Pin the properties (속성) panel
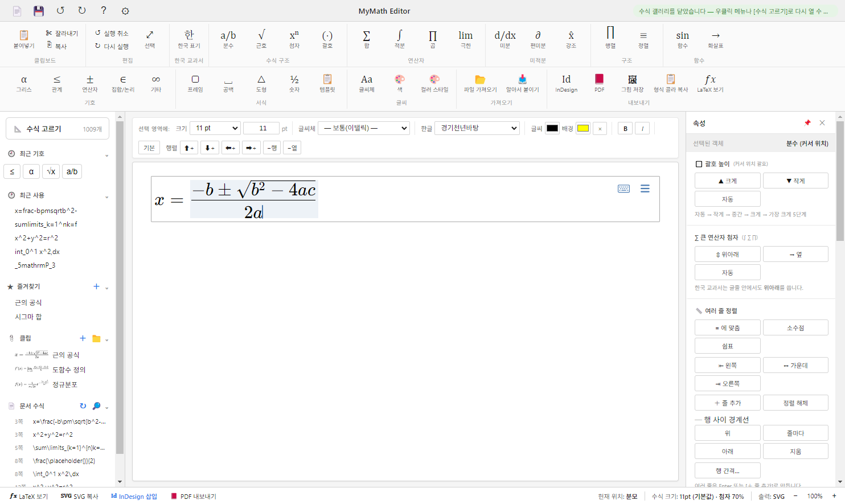Image resolution: width=845 pixels, height=504 pixels. click(x=807, y=123)
